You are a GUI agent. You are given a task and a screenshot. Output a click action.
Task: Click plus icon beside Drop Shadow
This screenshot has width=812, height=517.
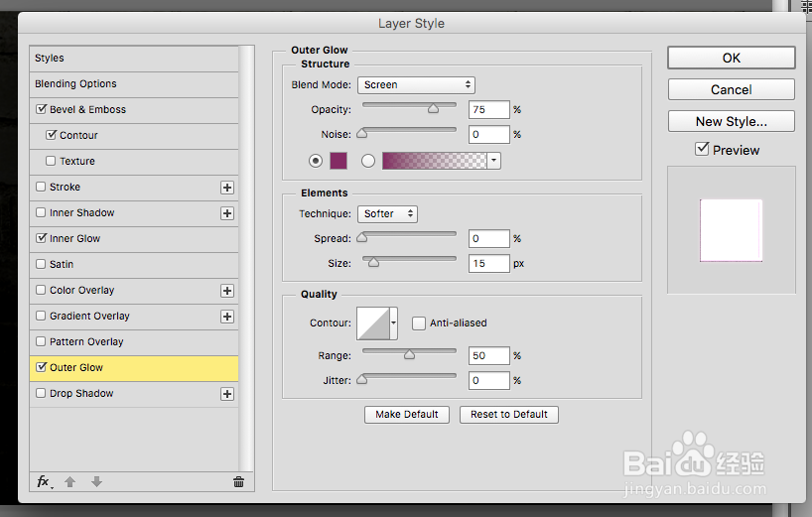click(x=227, y=394)
